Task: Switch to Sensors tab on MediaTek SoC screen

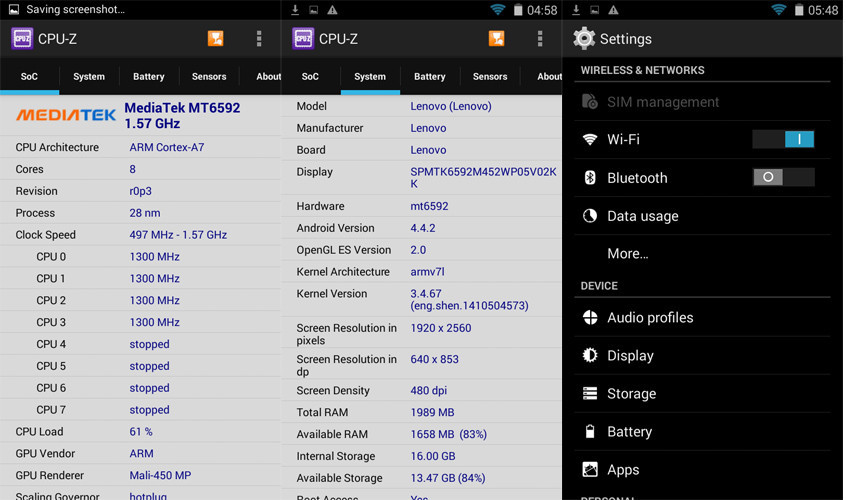Action: (209, 77)
